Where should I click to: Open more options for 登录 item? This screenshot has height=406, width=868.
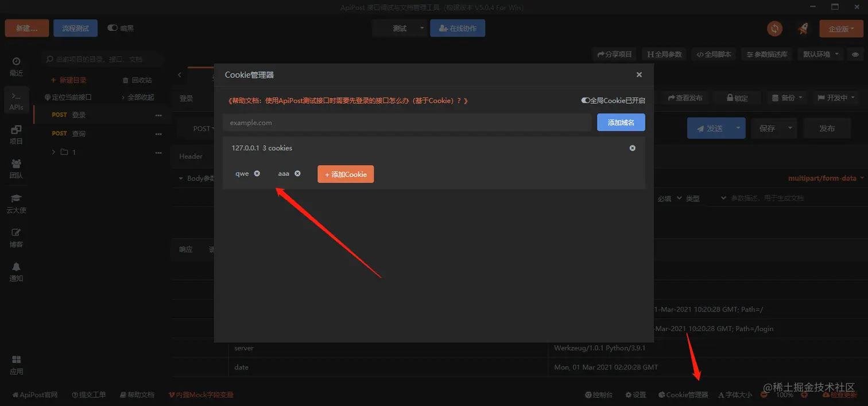click(158, 115)
